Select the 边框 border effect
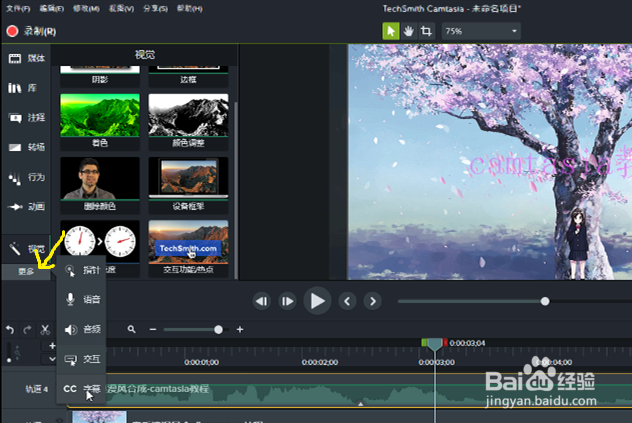The image size is (632, 423). click(188, 75)
